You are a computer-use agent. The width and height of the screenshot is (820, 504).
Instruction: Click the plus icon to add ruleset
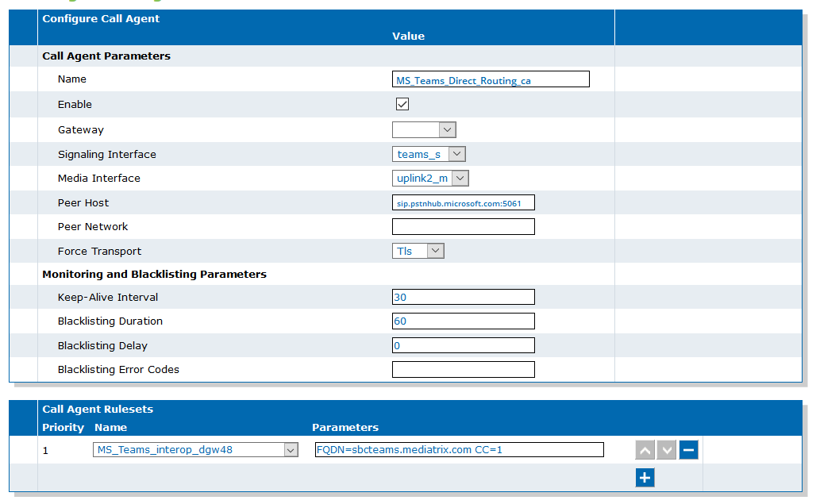(x=645, y=477)
